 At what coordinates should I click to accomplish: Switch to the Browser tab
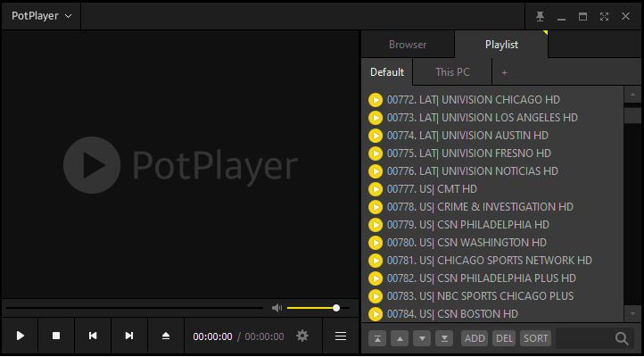pyautogui.click(x=408, y=45)
